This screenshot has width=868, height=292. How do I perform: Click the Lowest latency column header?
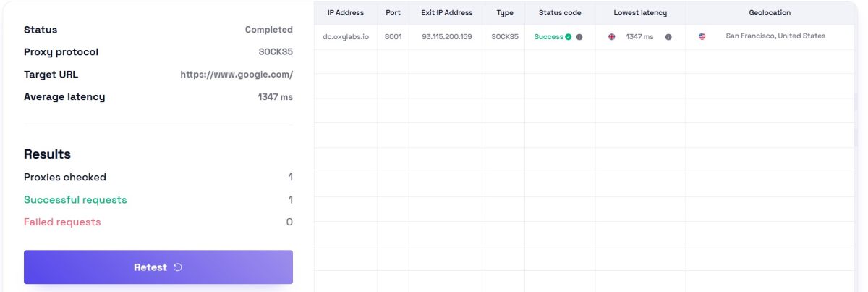pyautogui.click(x=640, y=13)
